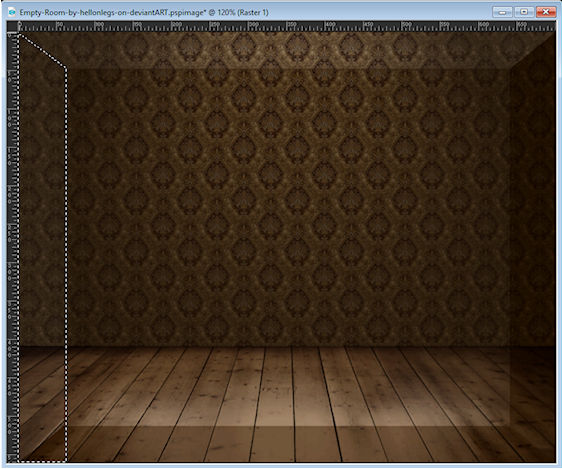Click the 300 mark on horizontal ruler
Screen dimensions: 562x469
(253, 25)
